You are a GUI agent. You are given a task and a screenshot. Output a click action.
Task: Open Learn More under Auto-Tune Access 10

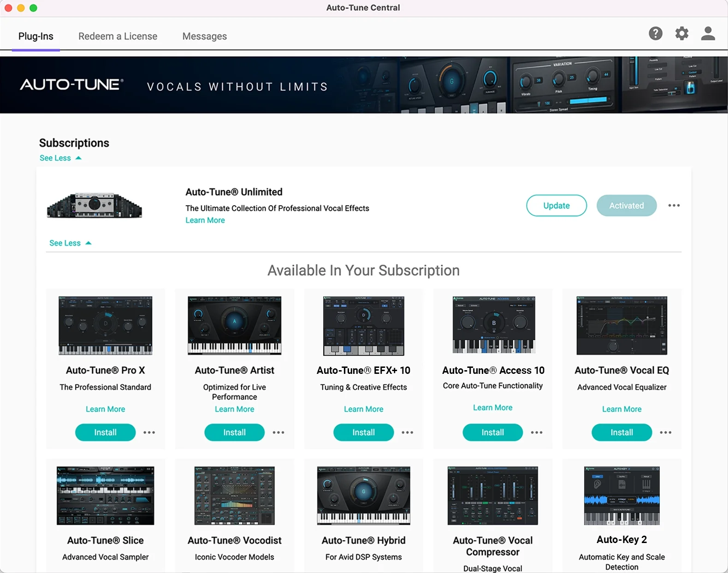(x=492, y=408)
